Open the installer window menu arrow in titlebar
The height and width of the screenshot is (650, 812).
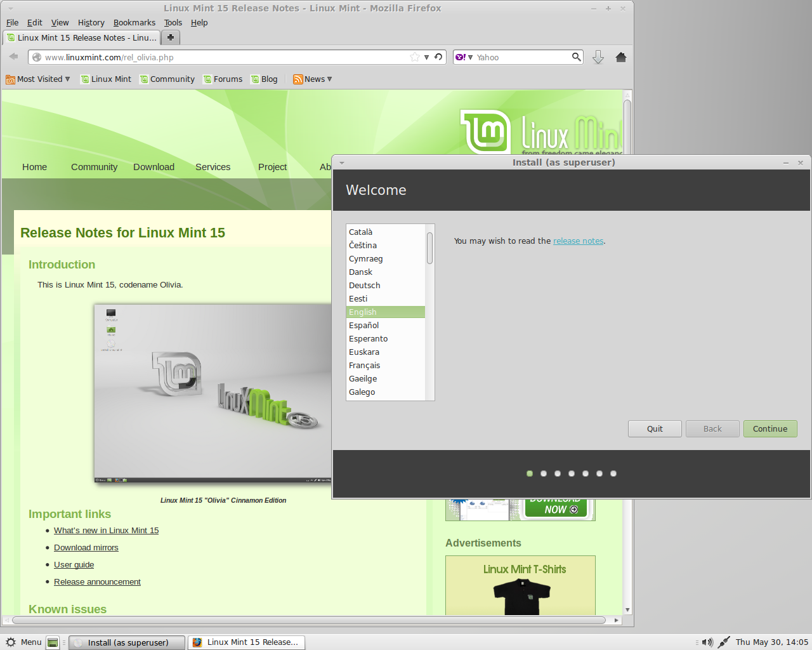point(342,163)
